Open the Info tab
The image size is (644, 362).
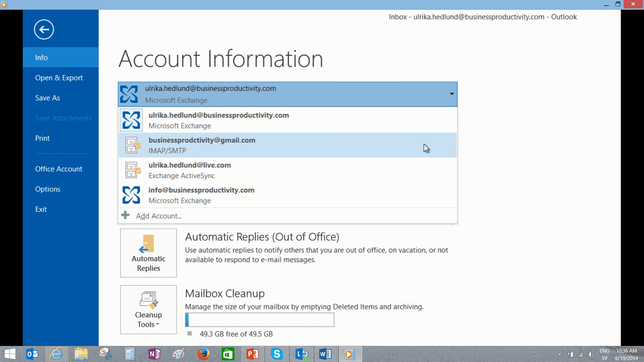(61, 58)
